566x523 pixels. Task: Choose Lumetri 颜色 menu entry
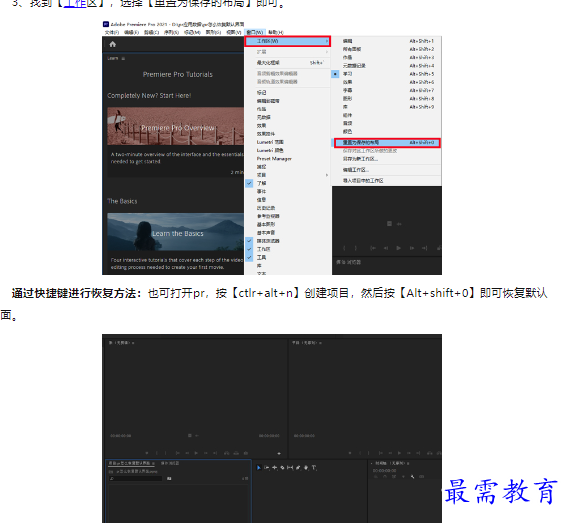288,150
